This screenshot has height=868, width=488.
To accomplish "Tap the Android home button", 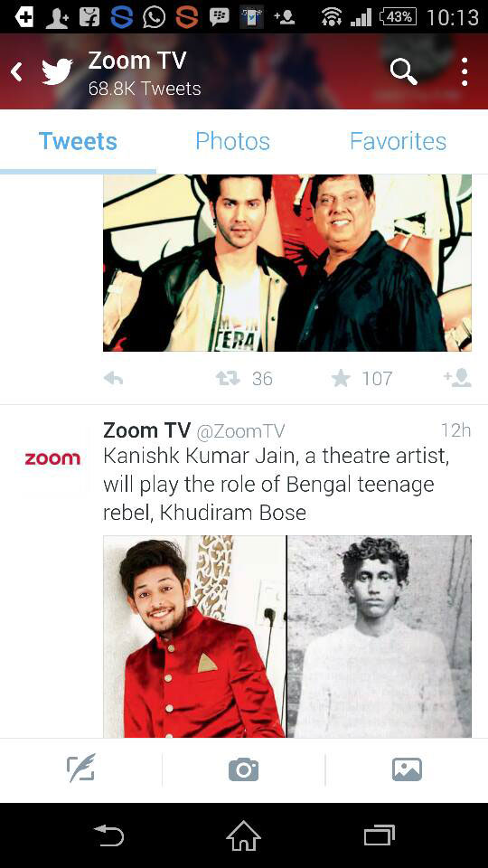I will click(x=243, y=835).
